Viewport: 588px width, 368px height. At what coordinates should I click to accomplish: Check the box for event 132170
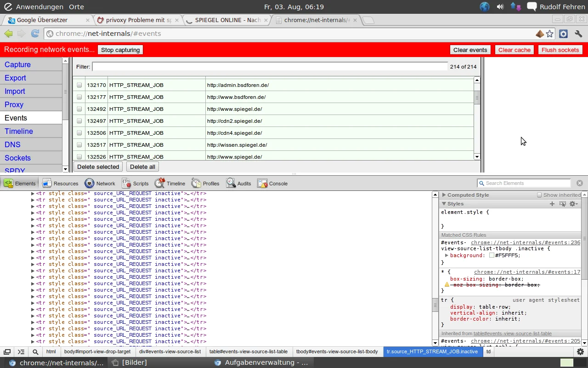[79, 85]
